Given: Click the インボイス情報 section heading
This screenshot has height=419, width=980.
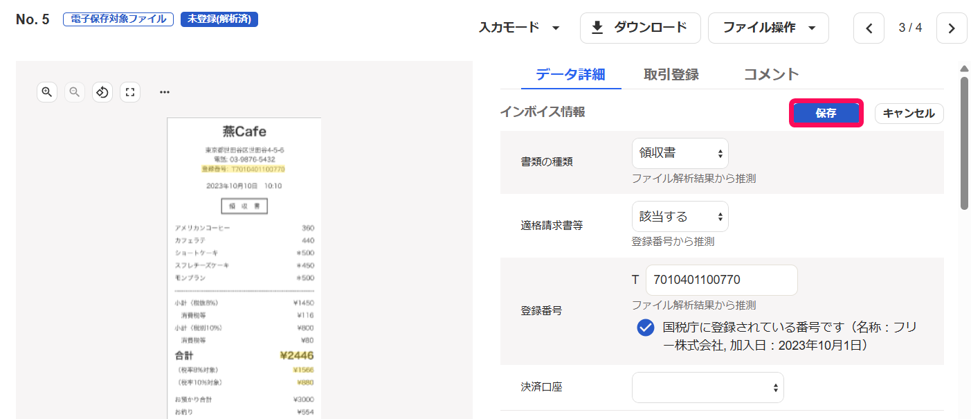Looking at the screenshot, I should tap(543, 112).
